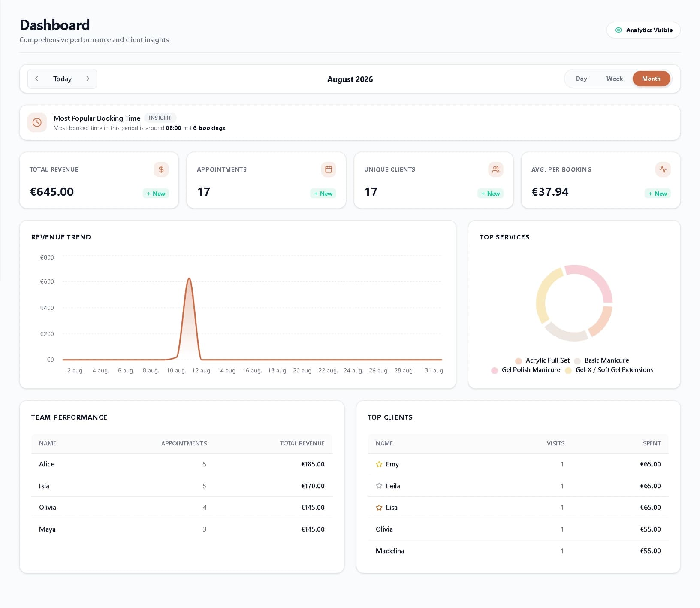Click the Top Services panel heading

[504, 237]
